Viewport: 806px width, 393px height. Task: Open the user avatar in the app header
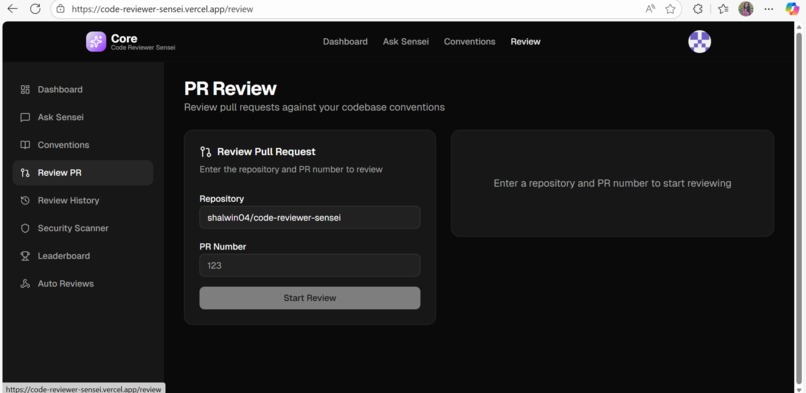pyautogui.click(x=700, y=42)
